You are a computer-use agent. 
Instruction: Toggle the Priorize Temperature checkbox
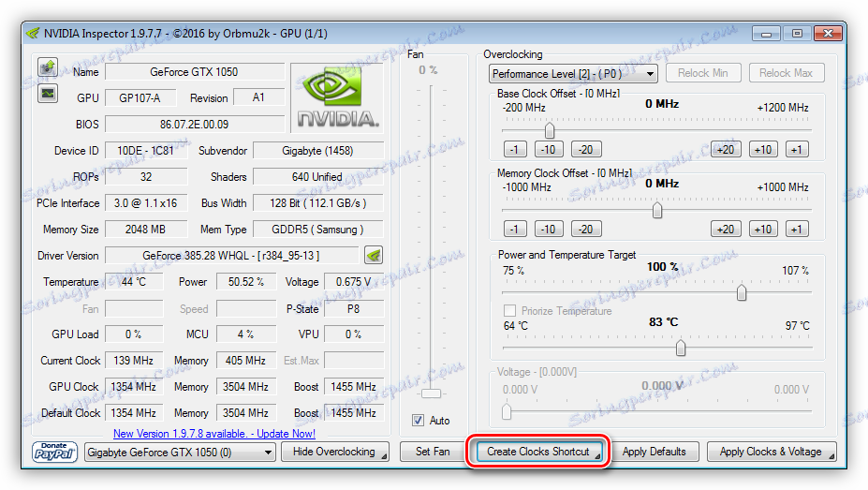pyautogui.click(x=509, y=311)
